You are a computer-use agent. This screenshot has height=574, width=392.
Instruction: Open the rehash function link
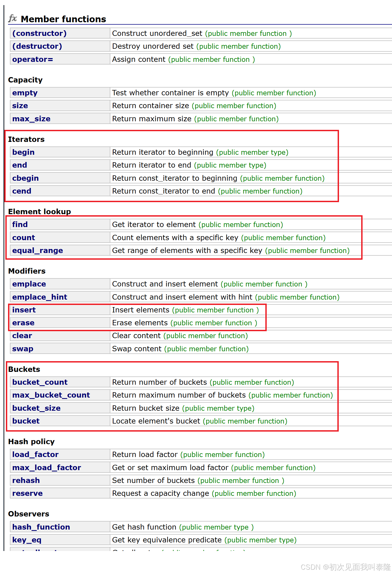click(x=26, y=480)
